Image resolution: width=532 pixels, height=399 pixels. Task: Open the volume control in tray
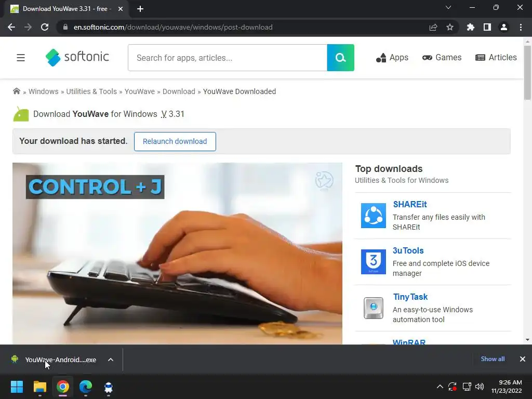coord(480,387)
